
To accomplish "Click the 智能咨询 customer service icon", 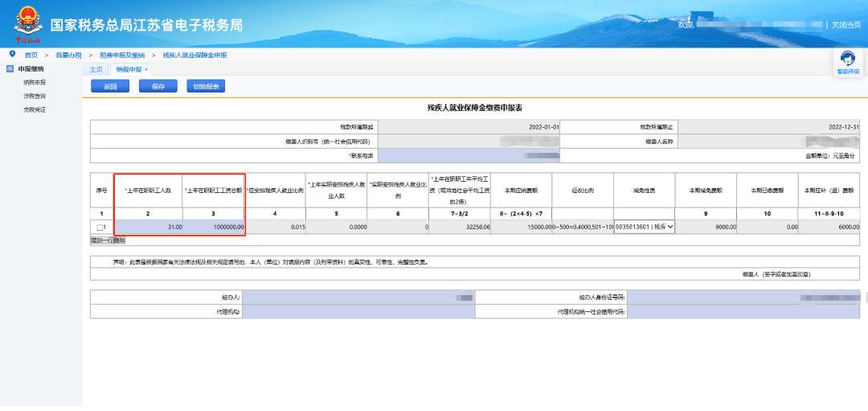I will [847, 60].
